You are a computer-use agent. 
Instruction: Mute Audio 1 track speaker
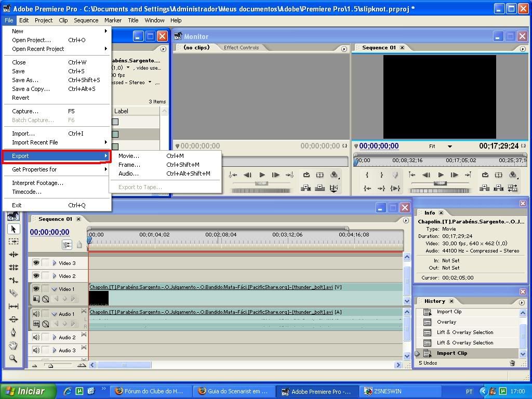click(36, 314)
